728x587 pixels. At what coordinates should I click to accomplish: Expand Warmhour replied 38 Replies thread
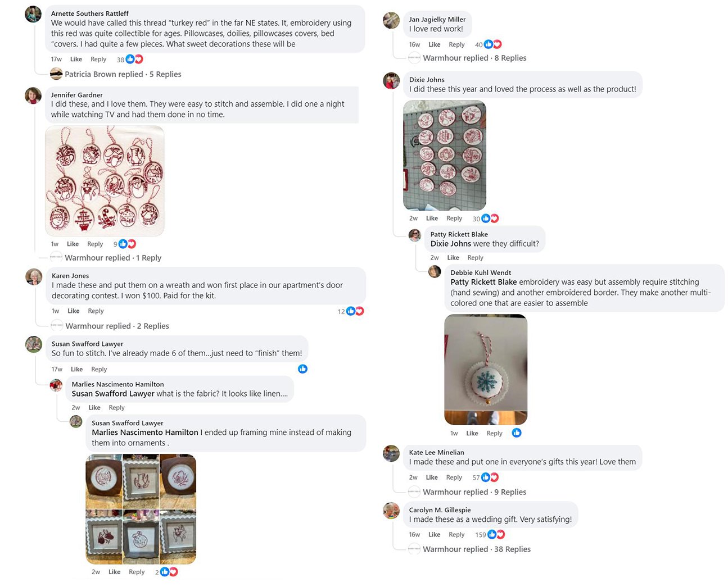click(477, 549)
